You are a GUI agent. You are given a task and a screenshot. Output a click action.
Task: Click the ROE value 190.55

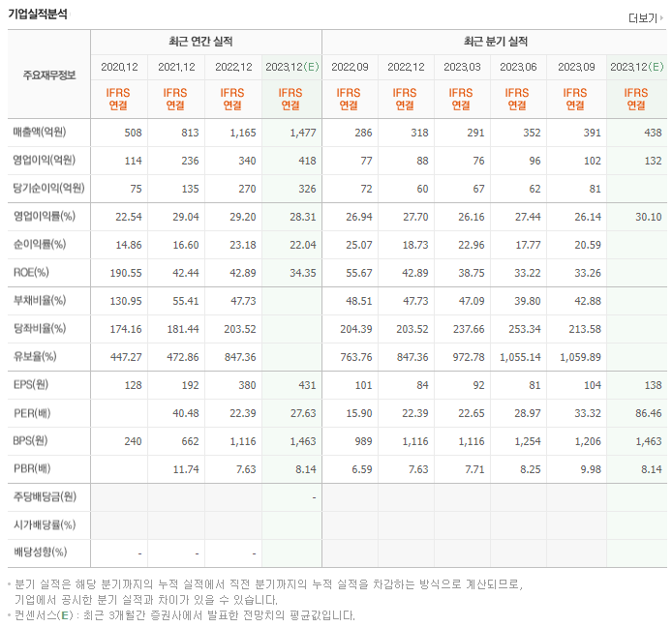click(x=126, y=273)
